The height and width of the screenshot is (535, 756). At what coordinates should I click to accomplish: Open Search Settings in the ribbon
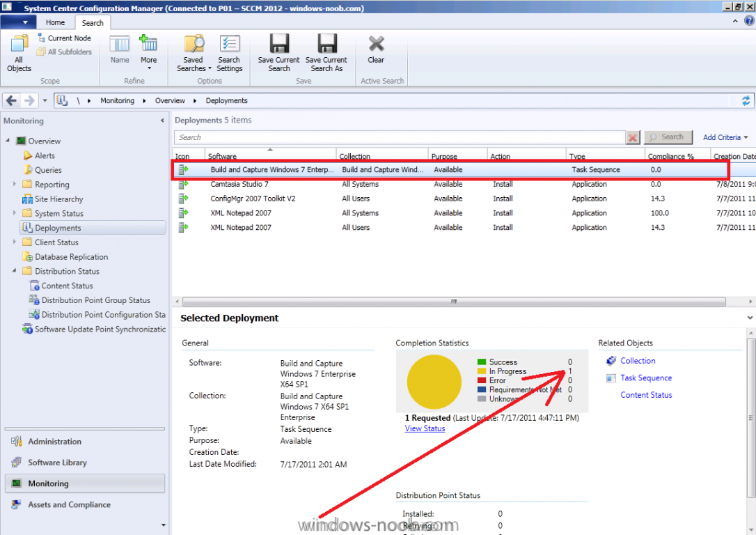[229, 53]
